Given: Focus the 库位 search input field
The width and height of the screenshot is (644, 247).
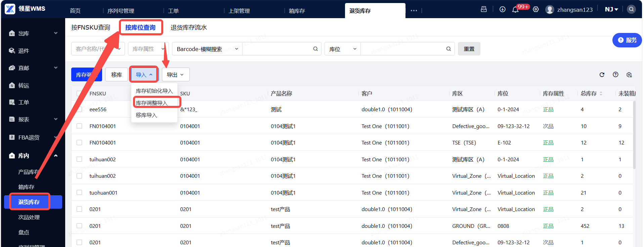Looking at the screenshot, I should (403, 49).
